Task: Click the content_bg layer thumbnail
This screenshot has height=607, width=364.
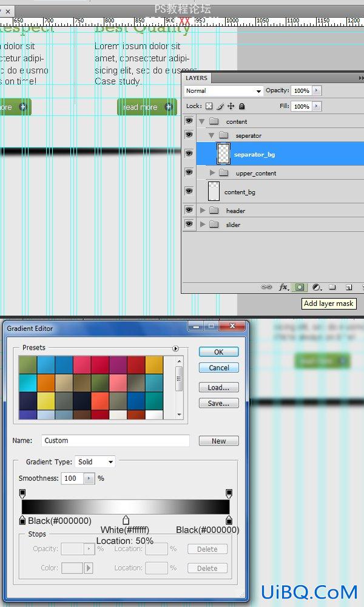Action: pyautogui.click(x=214, y=191)
